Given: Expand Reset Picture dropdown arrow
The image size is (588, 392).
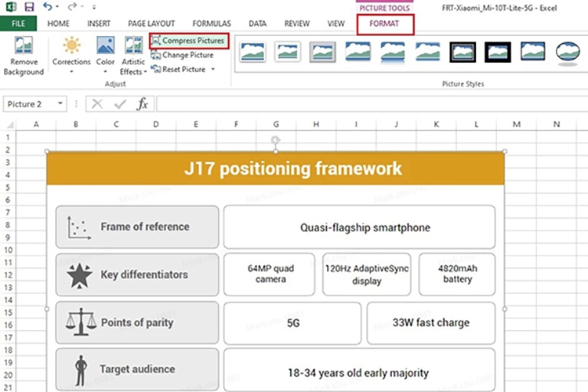Looking at the screenshot, I should 213,70.
